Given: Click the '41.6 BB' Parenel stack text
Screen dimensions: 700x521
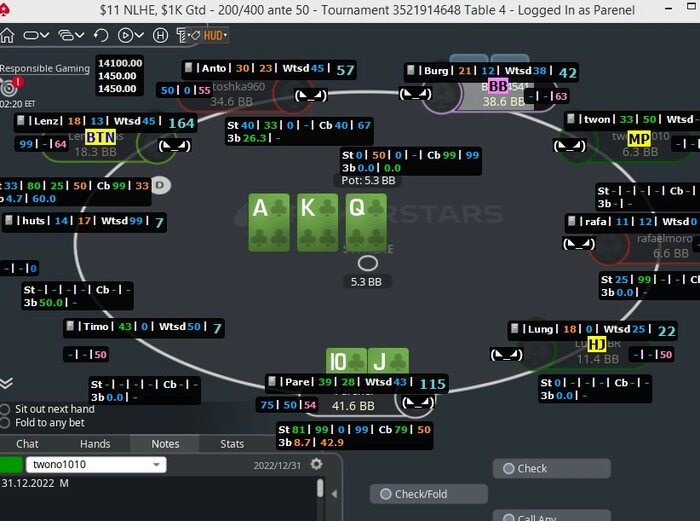Looking at the screenshot, I should pyautogui.click(x=353, y=406).
